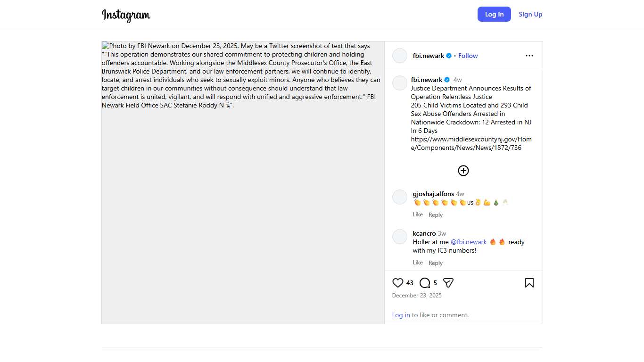Reply to the gjoshaj.alfons comment

[x=436, y=215]
